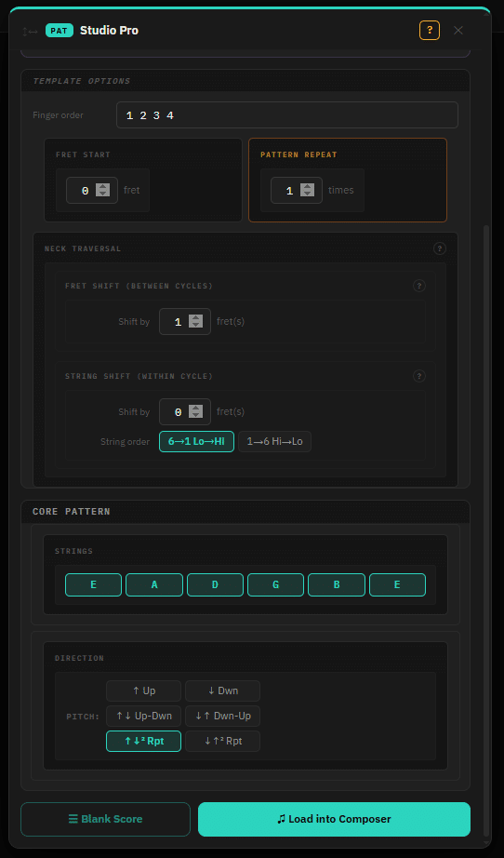Toggle the G string button
Image resolution: width=504 pixels, height=858 pixels.
(275, 584)
